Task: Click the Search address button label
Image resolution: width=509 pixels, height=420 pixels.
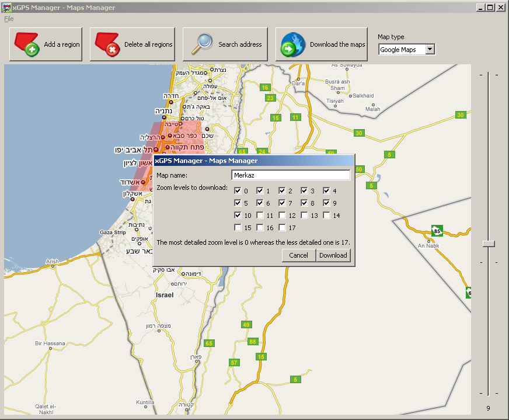Action: 240,44
